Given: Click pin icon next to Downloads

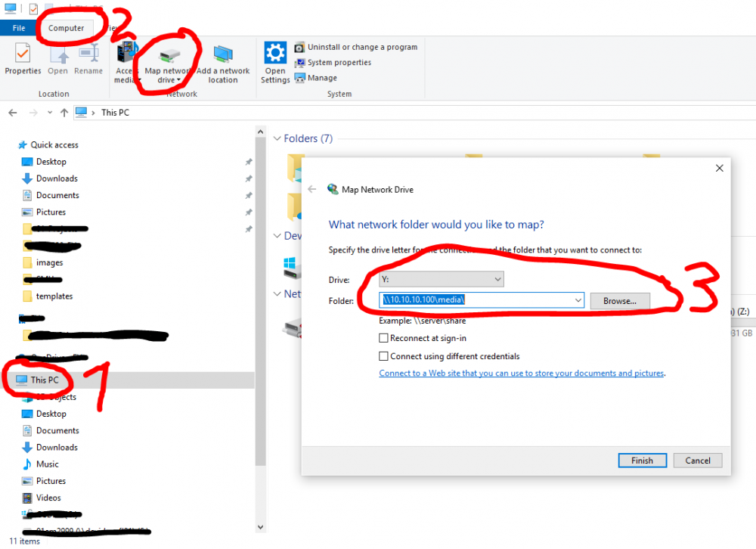Looking at the screenshot, I should 249,179.
